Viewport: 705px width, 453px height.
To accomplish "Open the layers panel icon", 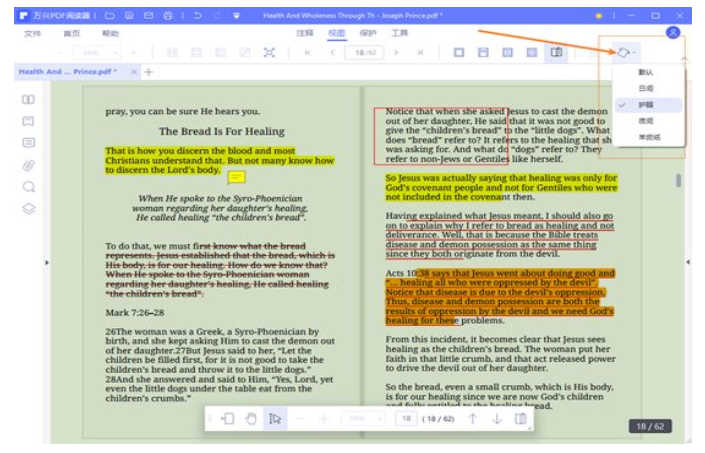I will point(29,208).
